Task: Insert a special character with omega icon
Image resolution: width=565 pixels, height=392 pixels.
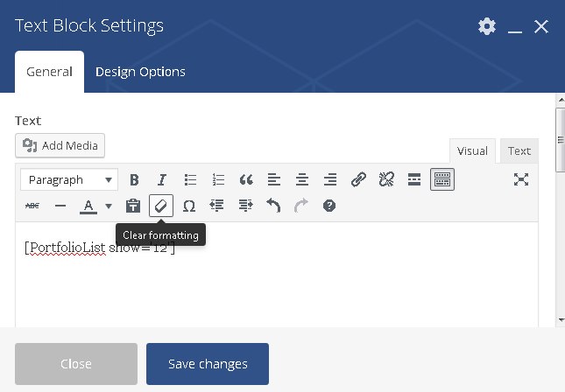Action: [x=189, y=206]
